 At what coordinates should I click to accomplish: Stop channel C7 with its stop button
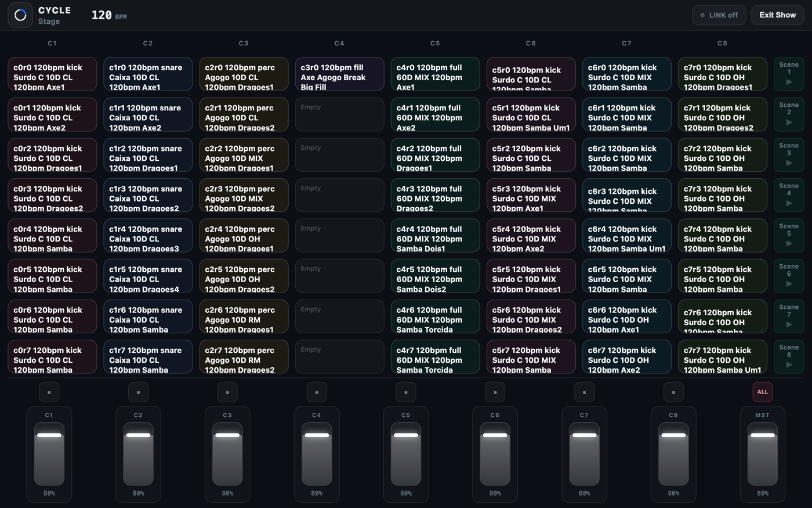pos(584,392)
